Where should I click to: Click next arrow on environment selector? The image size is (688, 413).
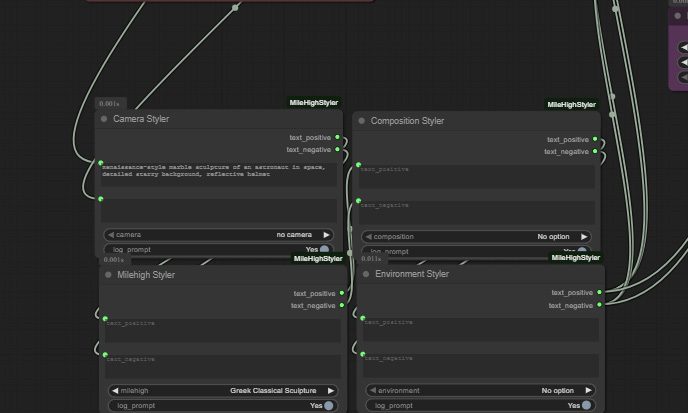click(588, 390)
